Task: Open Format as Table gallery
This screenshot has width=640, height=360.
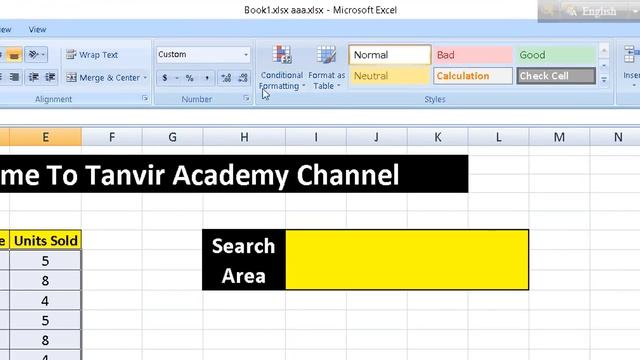Action: 327,68
